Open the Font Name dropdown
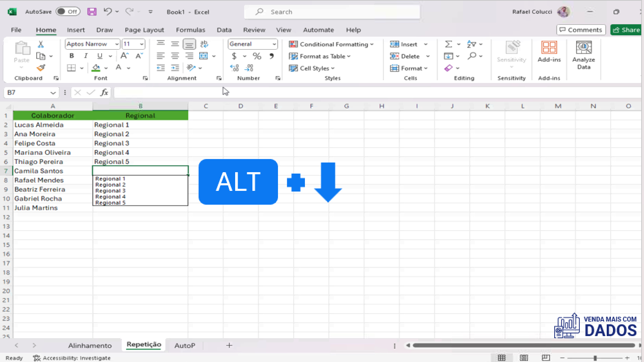The height and width of the screenshot is (362, 644). [x=117, y=44]
